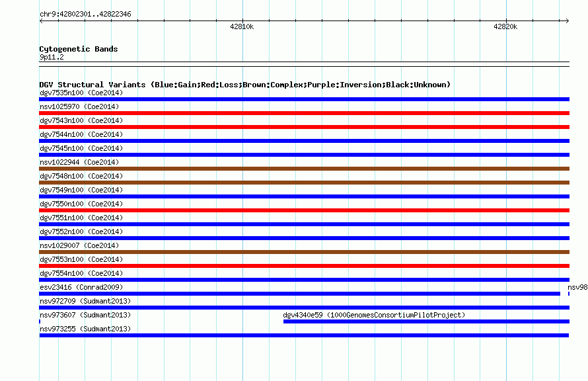This screenshot has height=381, width=588.
Task: Click the Cytogenetic Bands track title
Action: (79, 49)
